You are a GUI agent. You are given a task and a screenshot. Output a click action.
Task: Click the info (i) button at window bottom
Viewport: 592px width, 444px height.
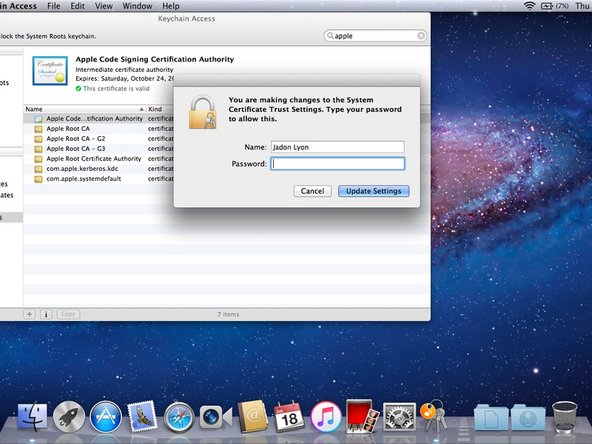pyautogui.click(x=46, y=314)
